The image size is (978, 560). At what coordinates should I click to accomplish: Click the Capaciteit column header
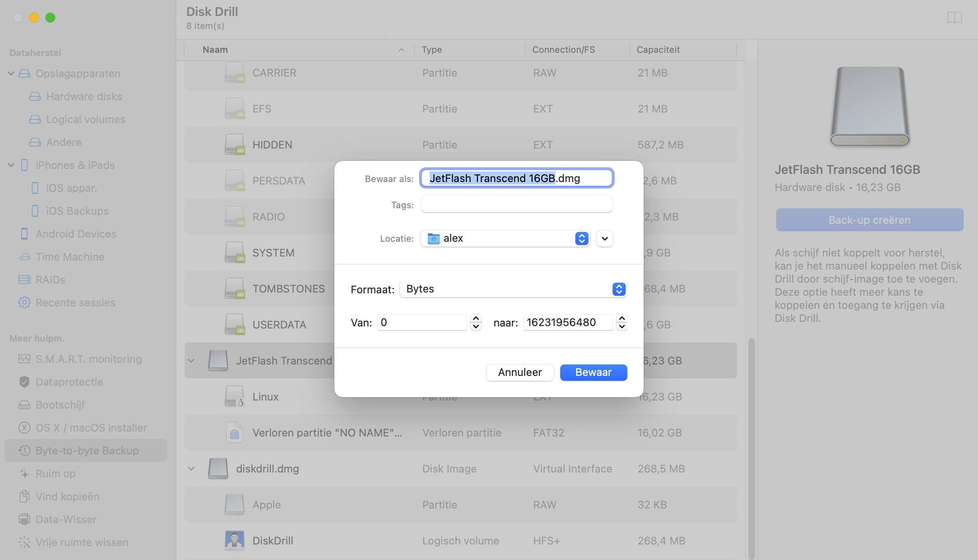tap(683, 50)
